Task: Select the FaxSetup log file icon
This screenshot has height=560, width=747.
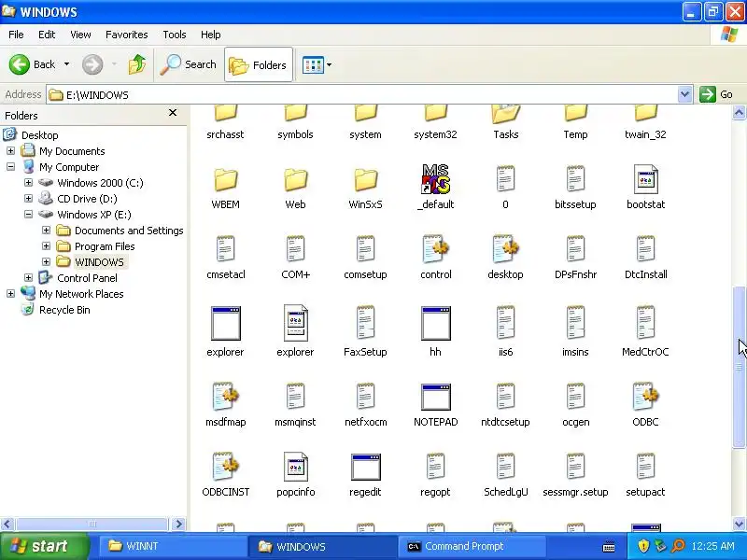Action: tap(365, 322)
